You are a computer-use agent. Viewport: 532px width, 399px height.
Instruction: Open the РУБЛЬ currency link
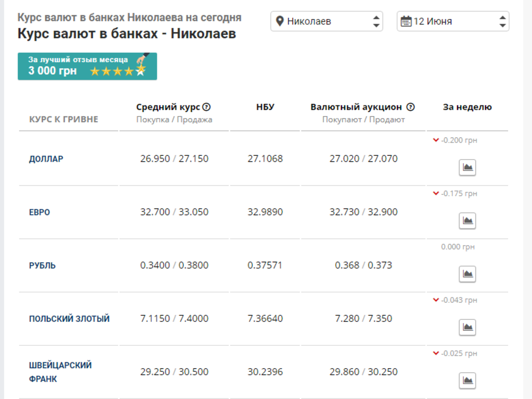point(42,265)
